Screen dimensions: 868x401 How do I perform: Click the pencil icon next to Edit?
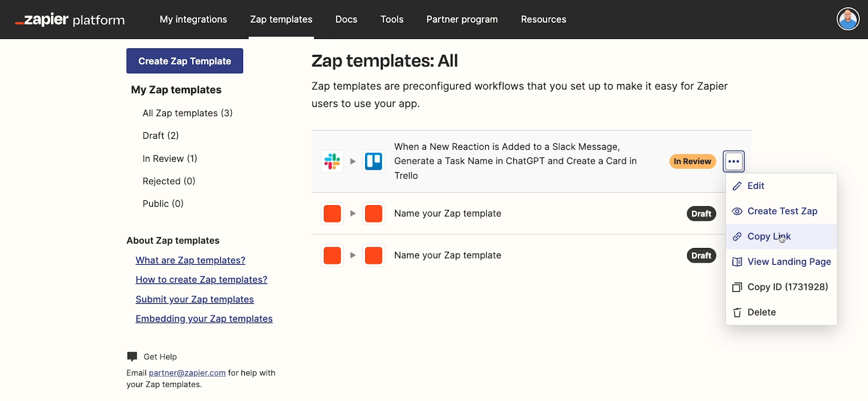[x=737, y=186]
